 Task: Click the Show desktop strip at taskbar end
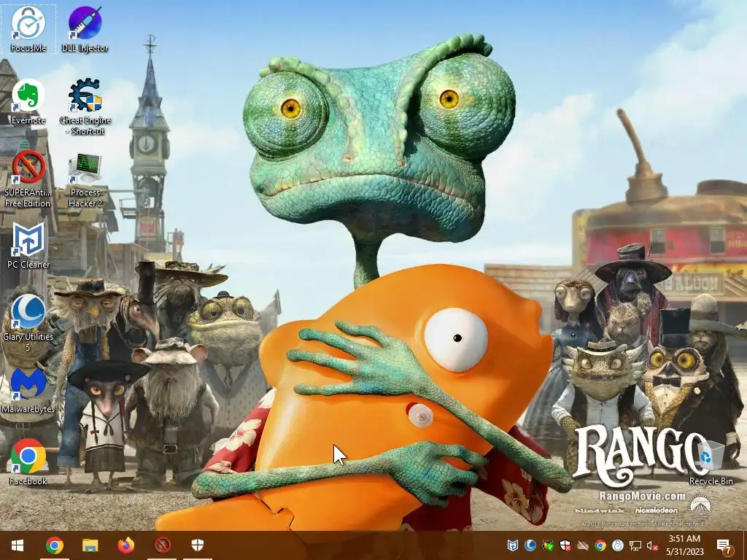click(x=745, y=545)
